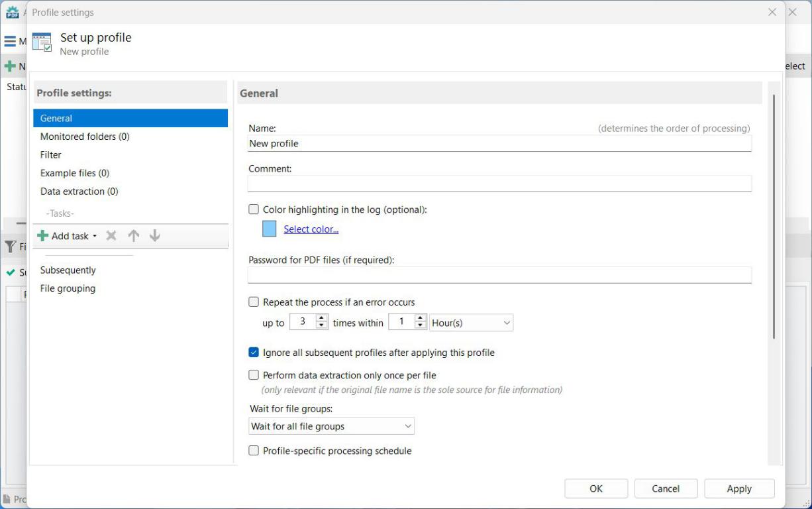Open the Add task dropdown arrow

[95, 237]
